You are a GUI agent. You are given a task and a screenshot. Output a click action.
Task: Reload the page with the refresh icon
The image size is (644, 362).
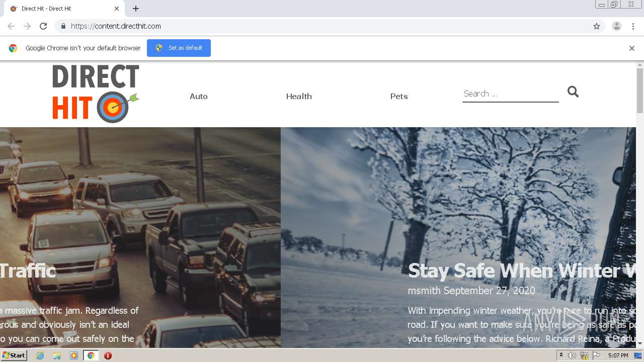click(x=43, y=26)
